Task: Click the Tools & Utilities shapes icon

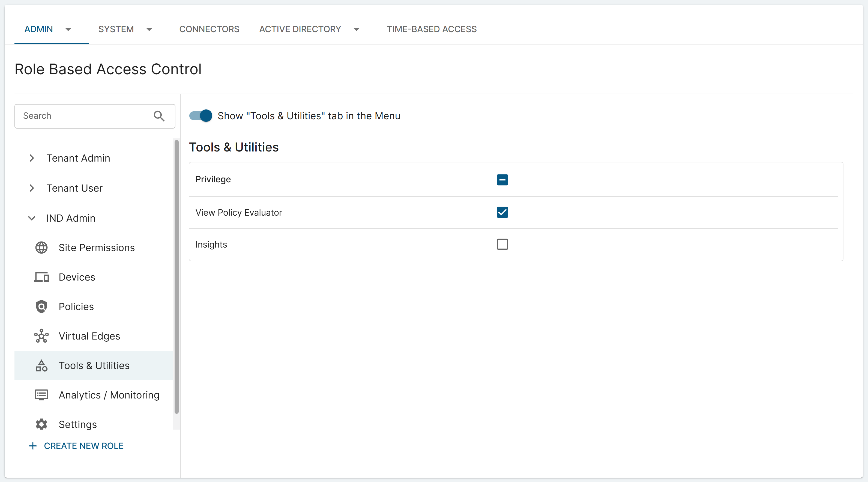Action: (x=41, y=365)
